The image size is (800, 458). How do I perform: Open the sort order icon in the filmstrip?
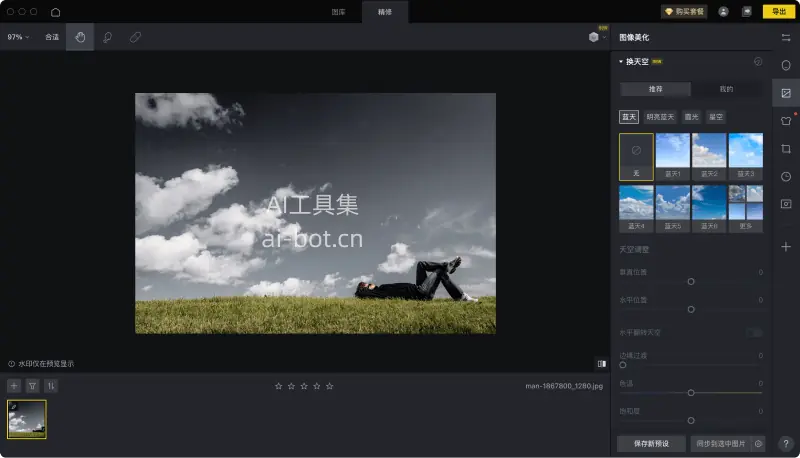(51, 386)
